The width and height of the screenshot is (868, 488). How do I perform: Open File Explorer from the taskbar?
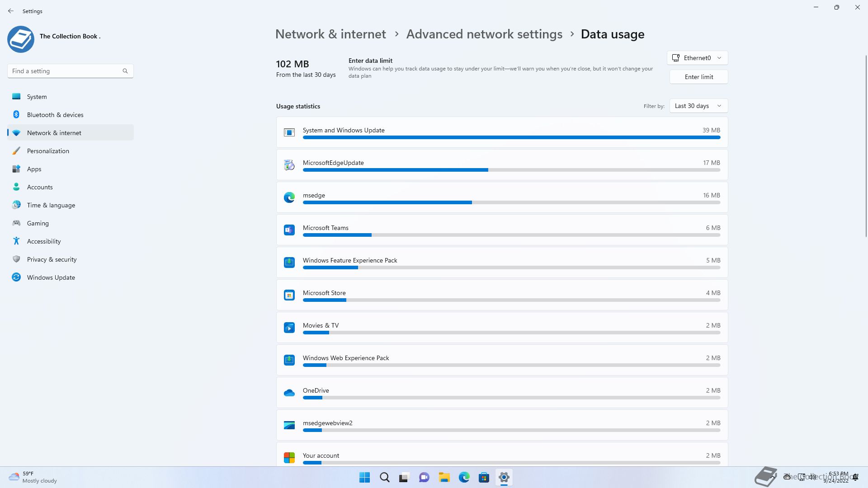[444, 478]
